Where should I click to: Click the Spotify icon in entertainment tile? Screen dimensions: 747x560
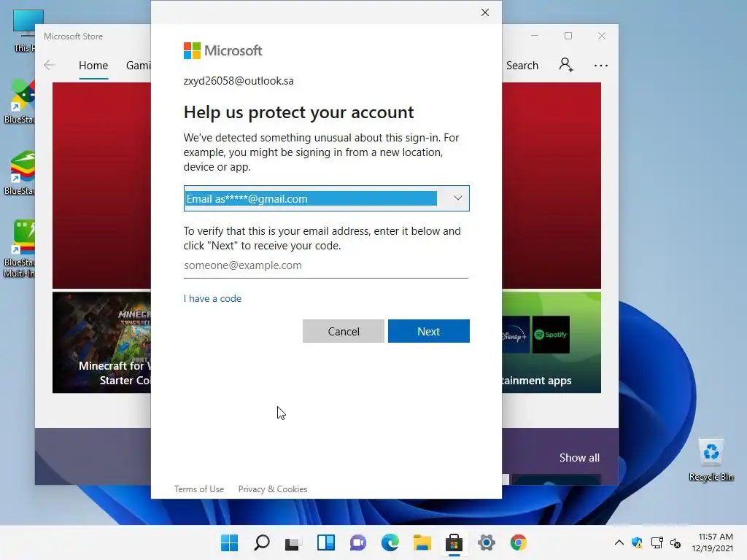551,335
